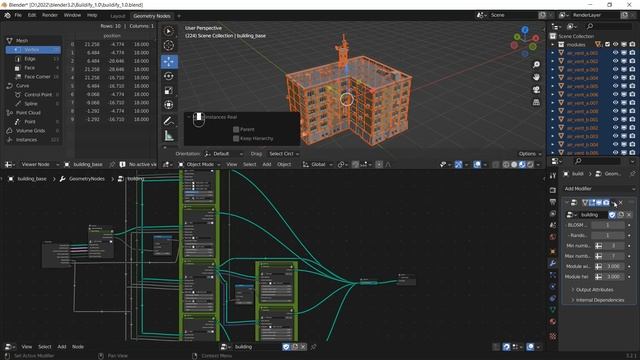Enable the Keep Hierarchy checkbox
Viewport: 640px width, 360px height.
click(236, 138)
